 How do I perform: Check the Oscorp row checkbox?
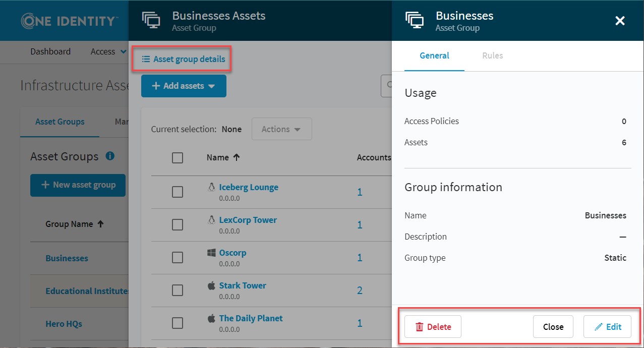pyautogui.click(x=178, y=258)
